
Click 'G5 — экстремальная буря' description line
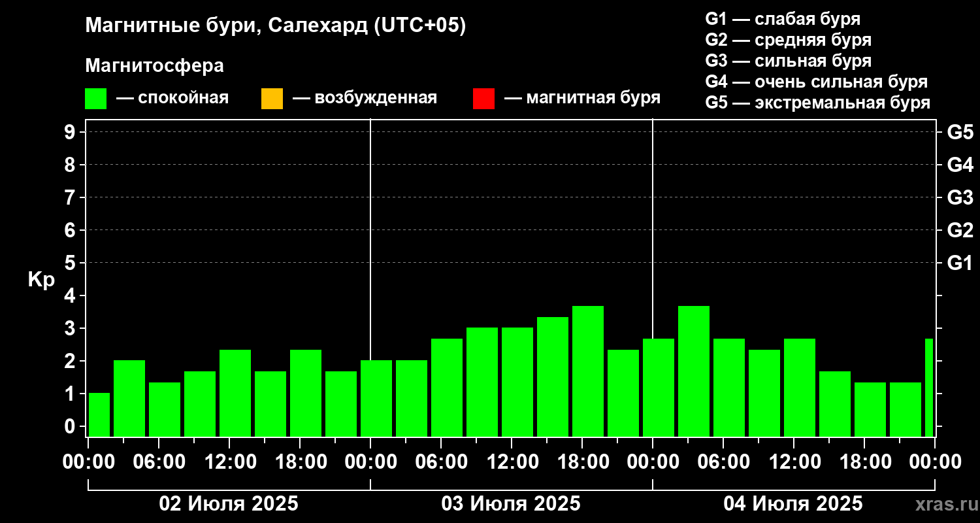point(818,103)
